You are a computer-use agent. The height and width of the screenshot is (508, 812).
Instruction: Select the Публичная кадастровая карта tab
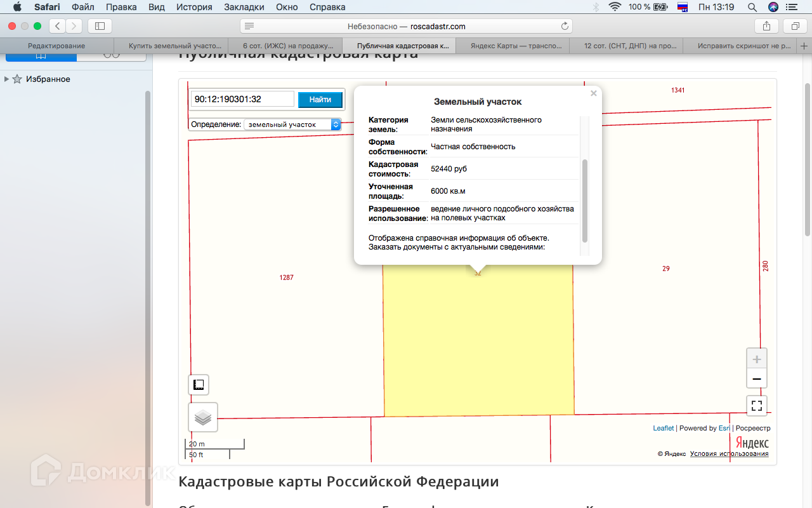point(399,46)
